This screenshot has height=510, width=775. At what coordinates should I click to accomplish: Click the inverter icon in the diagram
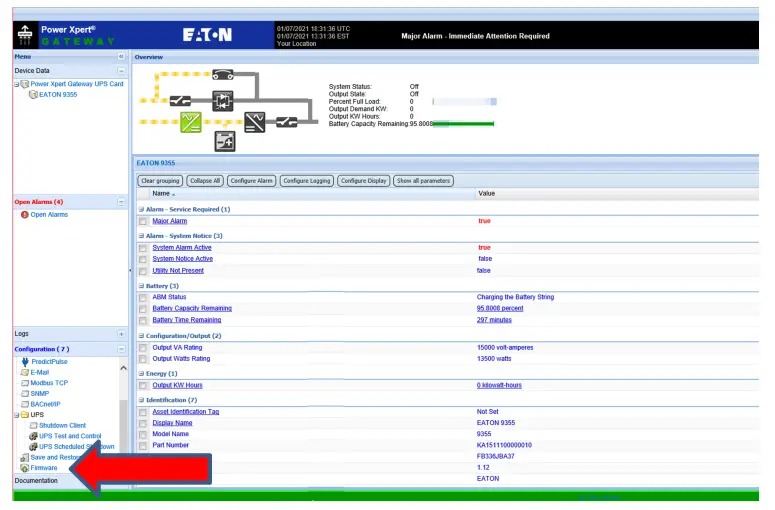255,122
